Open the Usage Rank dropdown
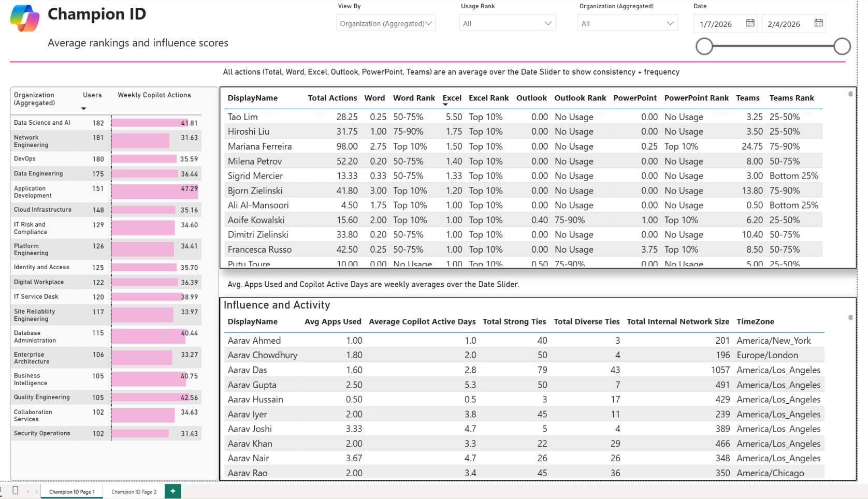This screenshot has width=868, height=499. pyautogui.click(x=508, y=23)
